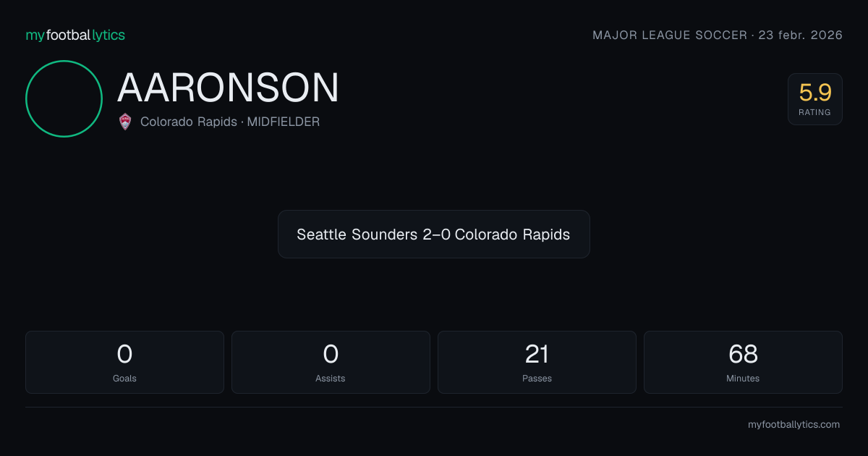
Task: Click the number 68 in Minutes
Action: coord(743,354)
